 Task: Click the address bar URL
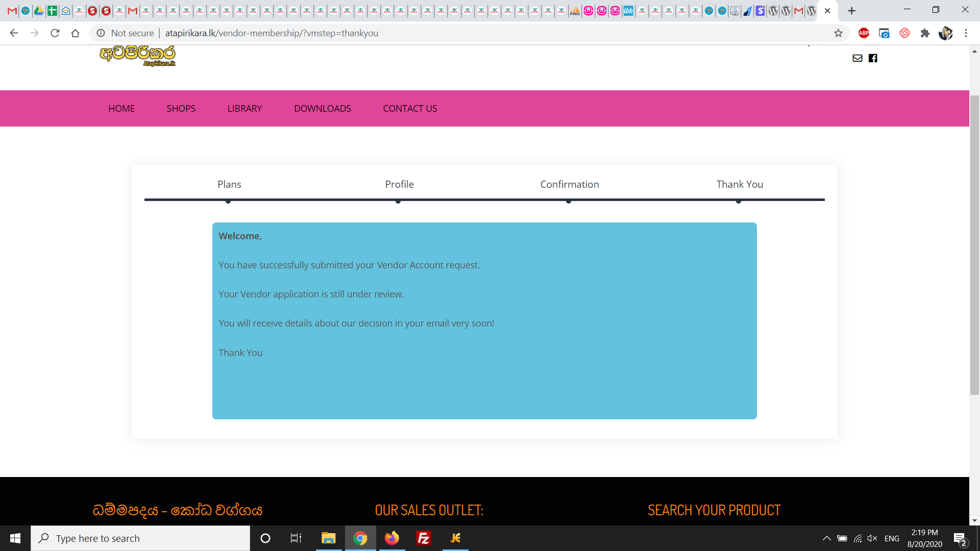pyautogui.click(x=272, y=33)
